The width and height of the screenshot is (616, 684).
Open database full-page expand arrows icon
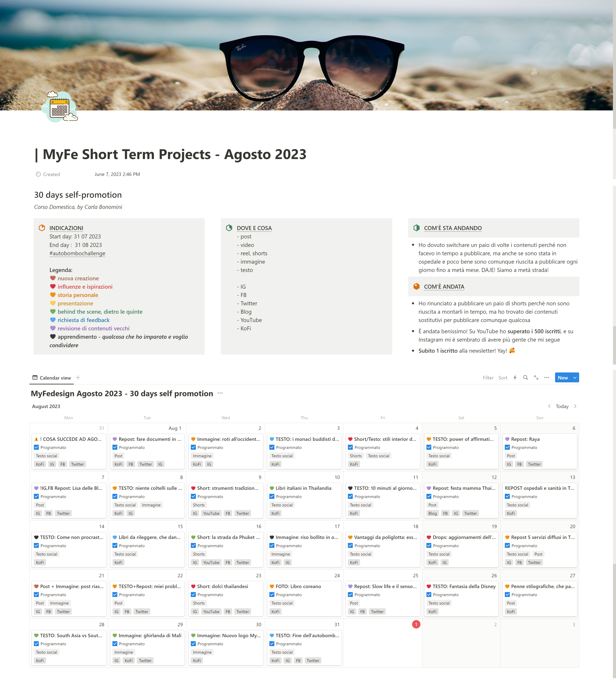(x=536, y=377)
